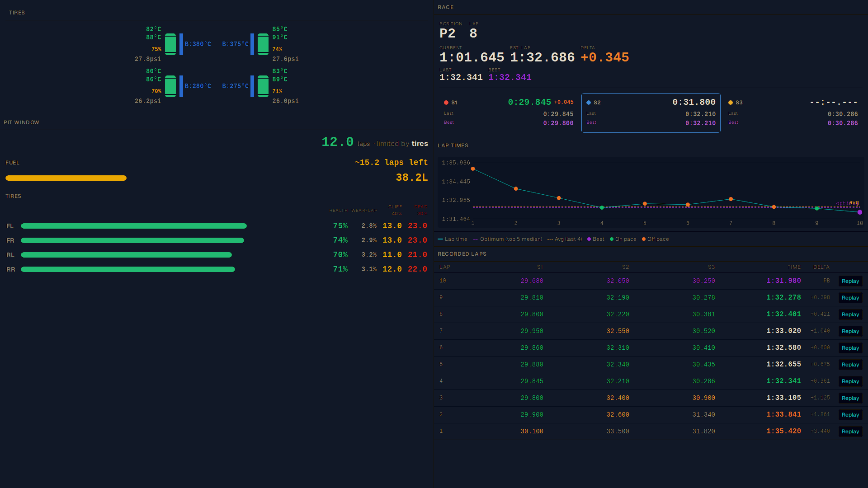Select the S2 sector card

[651, 113]
